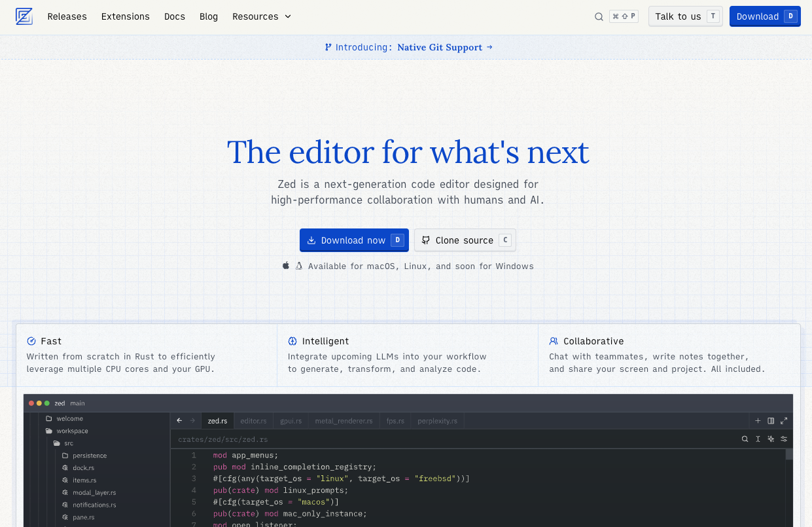Click the line 'pub mod inline_completion_registry;'

pos(294,467)
